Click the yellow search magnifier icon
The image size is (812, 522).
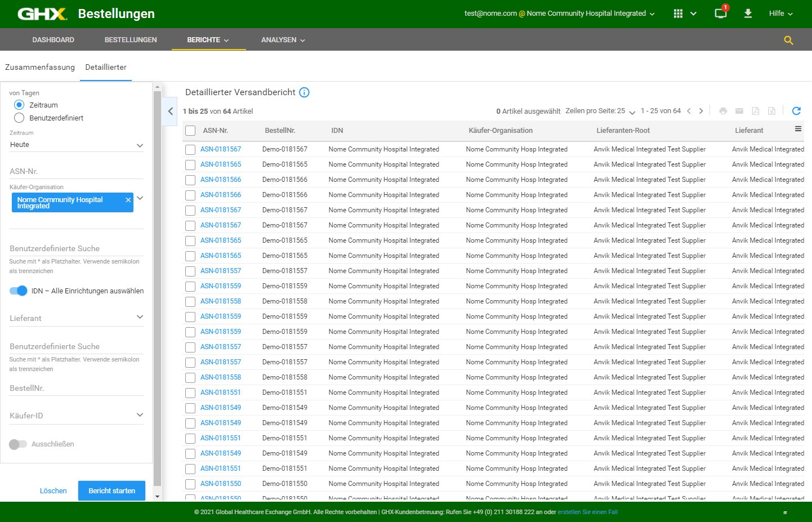(x=788, y=40)
